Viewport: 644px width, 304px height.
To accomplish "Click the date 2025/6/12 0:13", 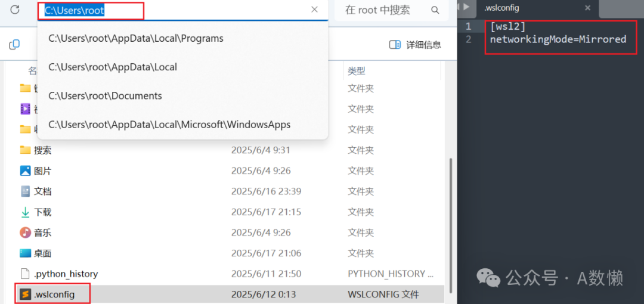I will coord(264,294).
